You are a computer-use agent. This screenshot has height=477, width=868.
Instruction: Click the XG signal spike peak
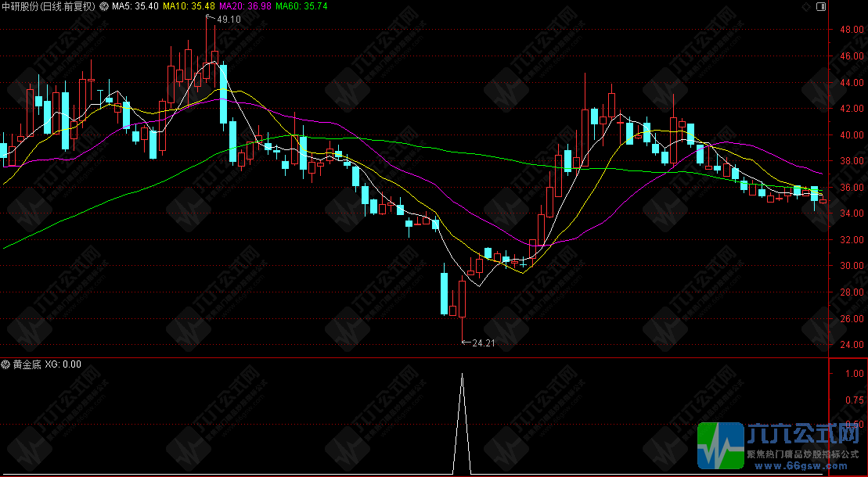tap(463, 375)
